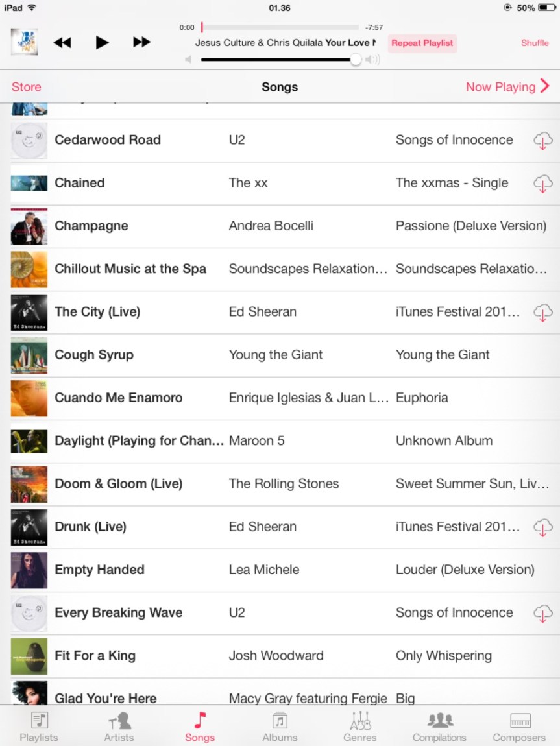Switch to the Playlists tab

[39, 727]
